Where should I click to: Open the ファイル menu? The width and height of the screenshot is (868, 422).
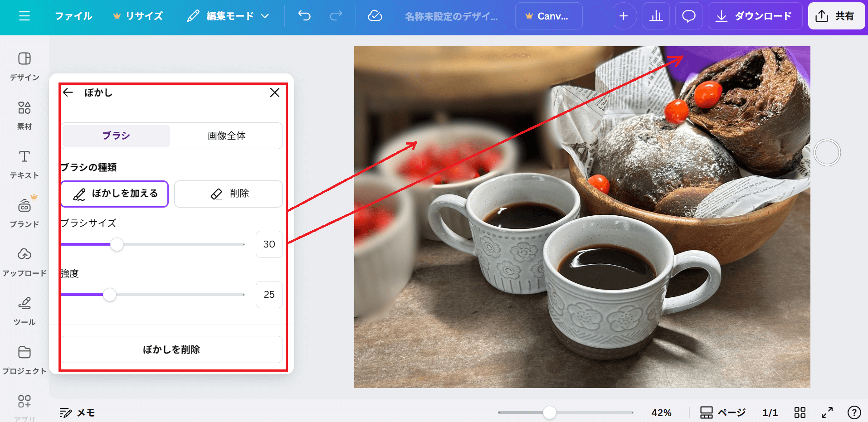73,16
